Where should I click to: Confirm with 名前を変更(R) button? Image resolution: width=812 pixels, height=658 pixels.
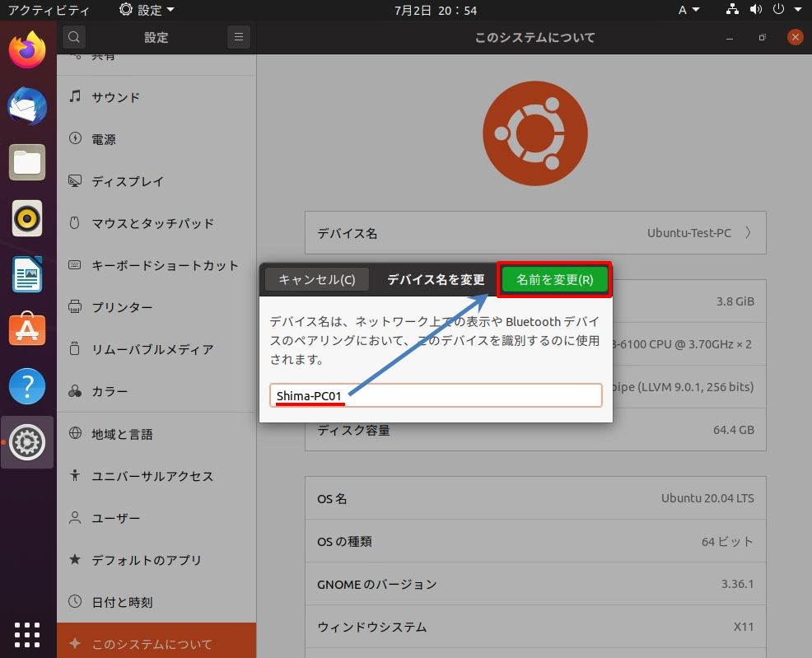pyautogui.click(x=554, y=279)
